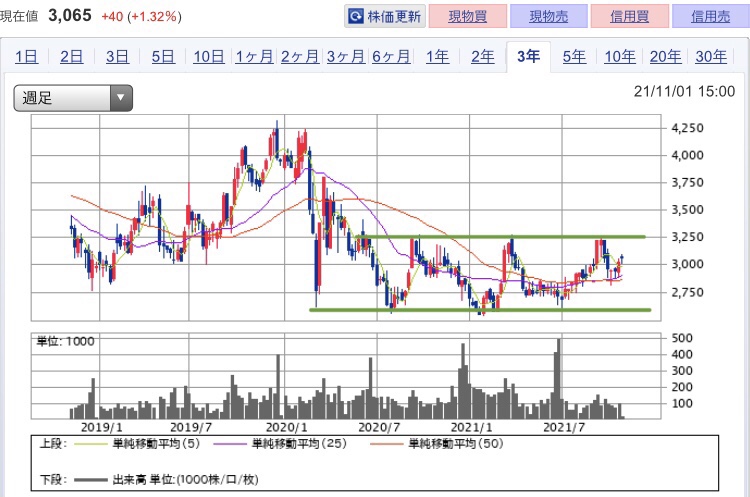Click the 出来高 volume legend entry
The image size is (750, 497).
click(185, 479)
